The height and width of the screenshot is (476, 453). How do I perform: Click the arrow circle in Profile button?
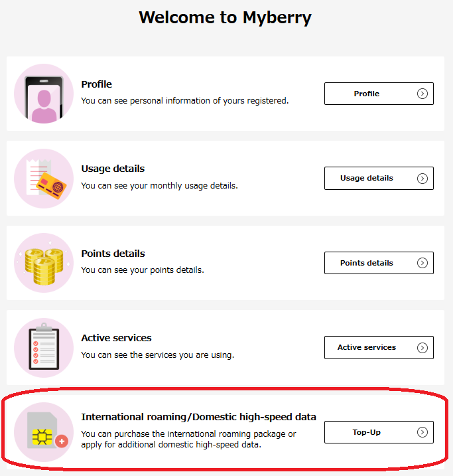click(422, 94)
